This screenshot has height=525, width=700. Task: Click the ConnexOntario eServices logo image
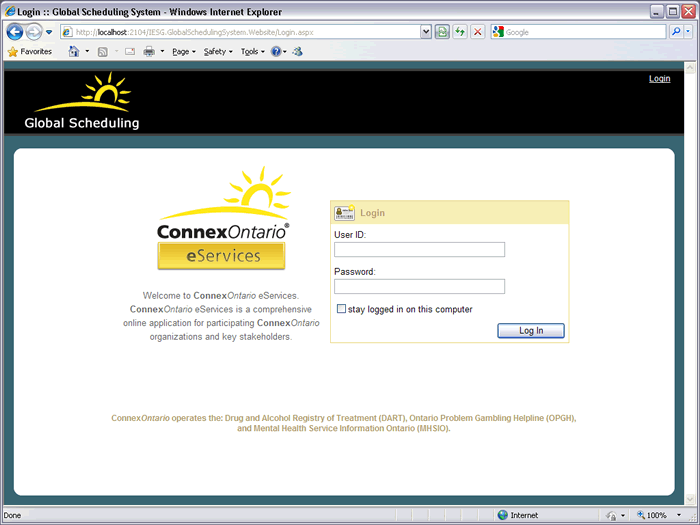tap(223, 218)
